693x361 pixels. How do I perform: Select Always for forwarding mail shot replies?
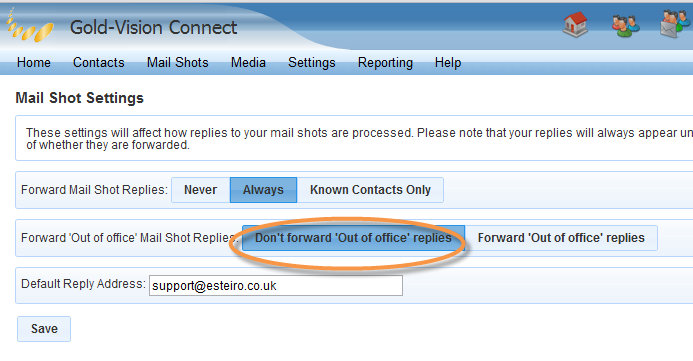[x=263, y=190]
